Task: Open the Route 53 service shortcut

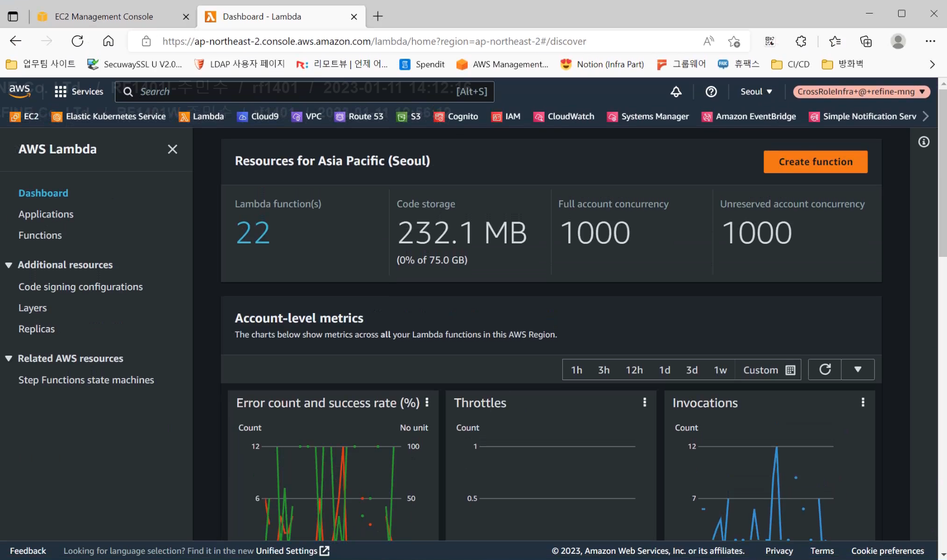Action: click(359, 116)
